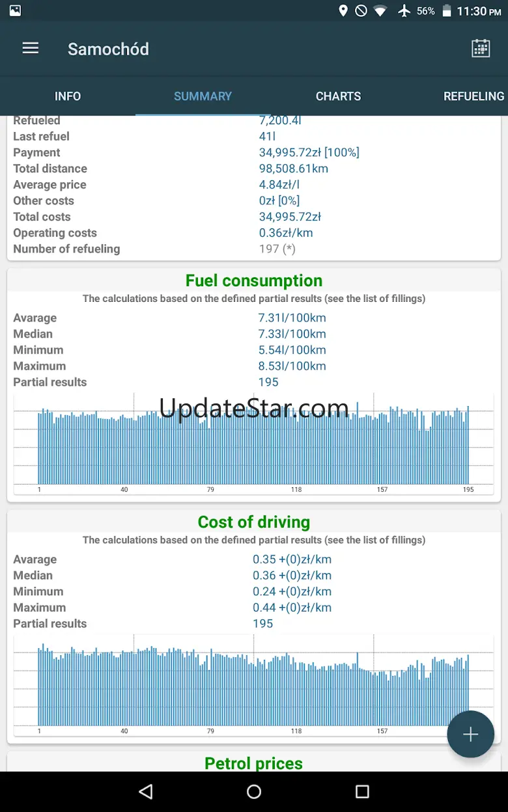
Task: Open the Fuel consumption section heading
Action: click(254, 280)
